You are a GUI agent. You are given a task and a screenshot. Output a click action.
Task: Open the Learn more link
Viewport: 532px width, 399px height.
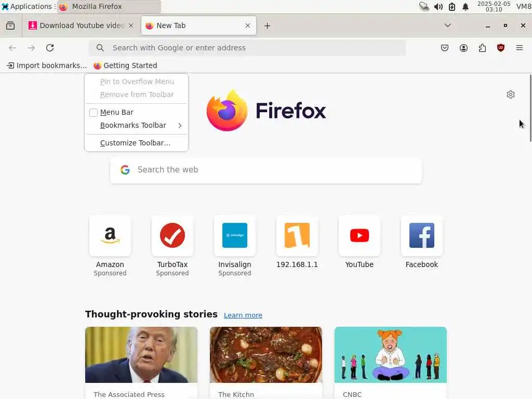coord(243,315)
